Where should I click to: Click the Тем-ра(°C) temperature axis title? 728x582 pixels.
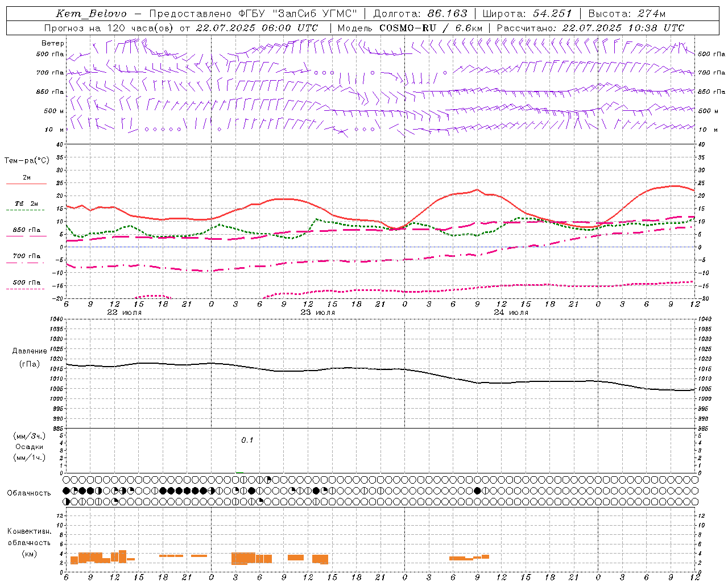click(x=27, y=161)
